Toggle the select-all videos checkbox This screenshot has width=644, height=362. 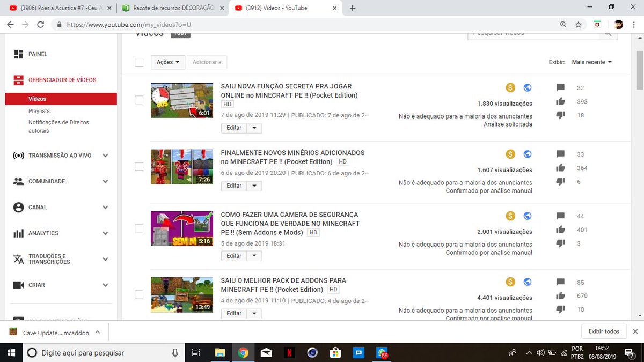[139, 62]
